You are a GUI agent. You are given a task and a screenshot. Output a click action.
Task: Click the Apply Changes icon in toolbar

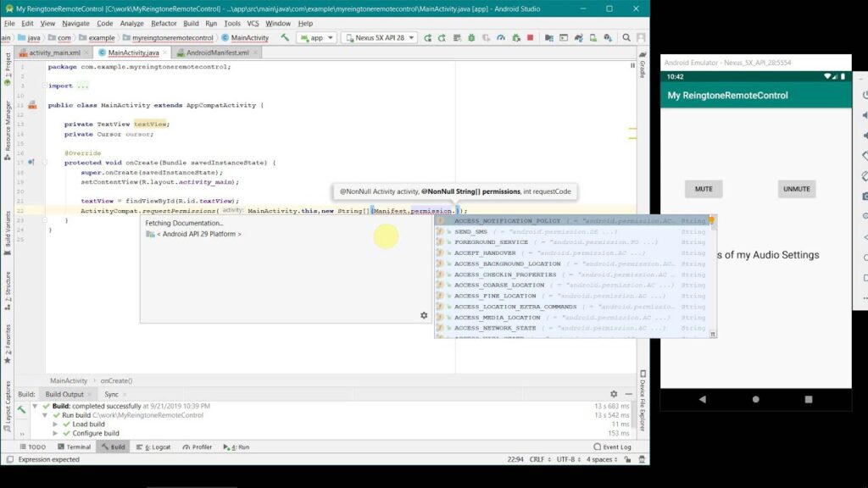pos(442,37)
